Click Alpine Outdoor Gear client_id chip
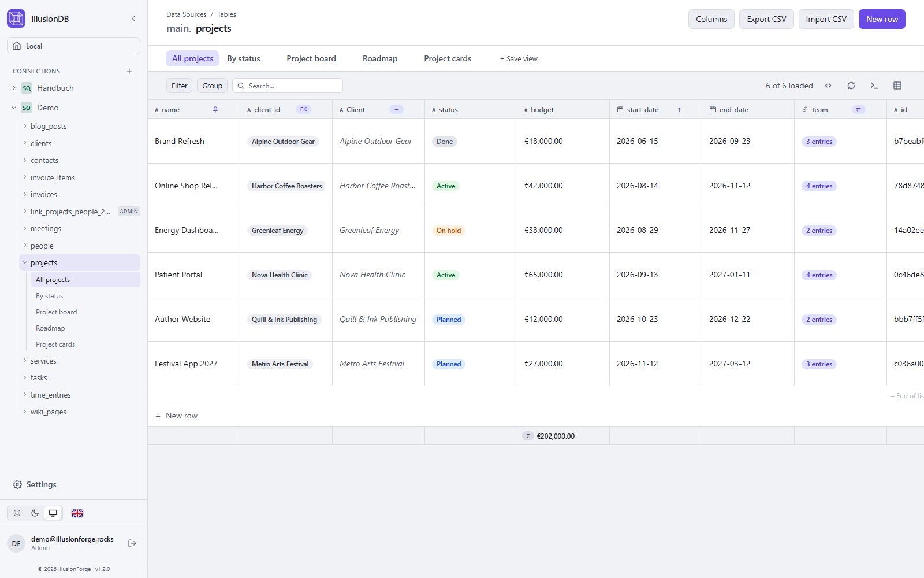 (x=283, y=142)
